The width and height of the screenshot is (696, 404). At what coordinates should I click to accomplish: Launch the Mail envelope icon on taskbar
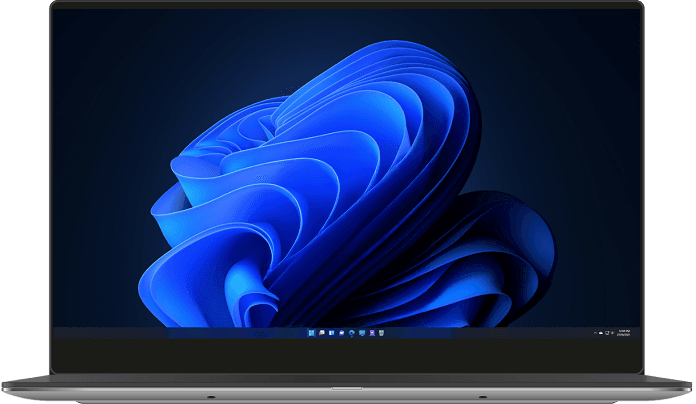click(x=342, y=333)
